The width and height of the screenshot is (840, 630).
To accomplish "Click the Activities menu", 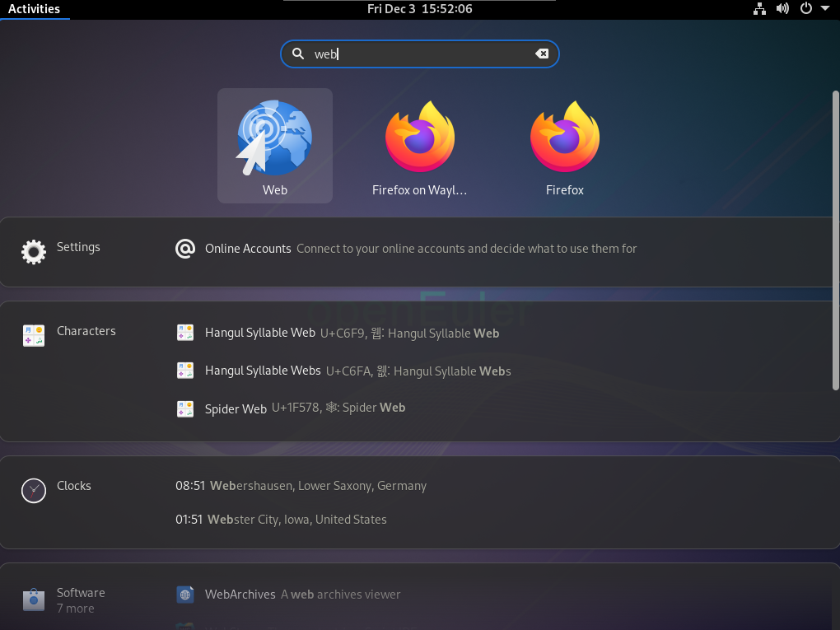I will click(34, 9).
